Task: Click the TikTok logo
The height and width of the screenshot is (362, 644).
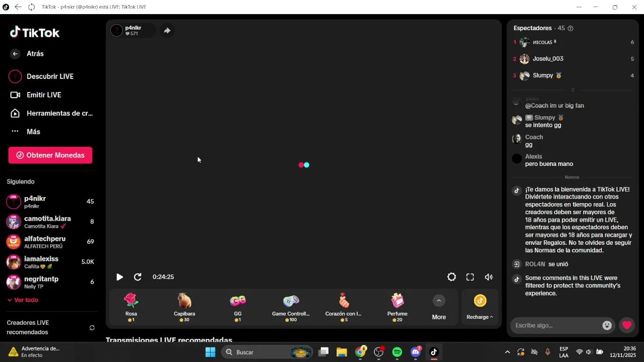Action: click(35, 33)
